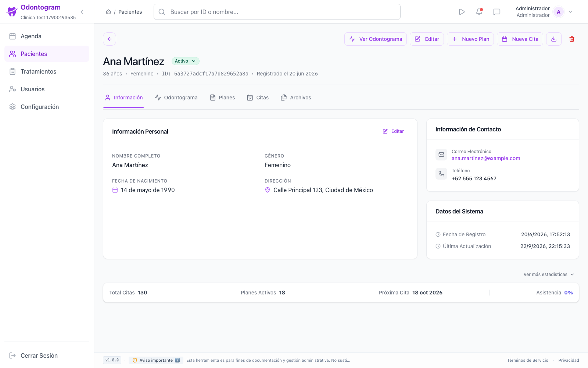Image resolution: width=588 pixels, height=368 pixels.
Task: Click the Odontogram tooth logo
Action: click(x=12, y=12)
